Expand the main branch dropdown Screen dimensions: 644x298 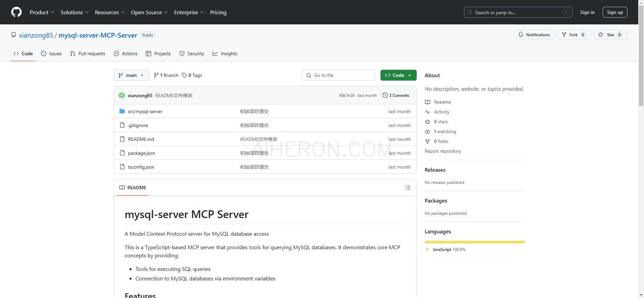(131, 75)
